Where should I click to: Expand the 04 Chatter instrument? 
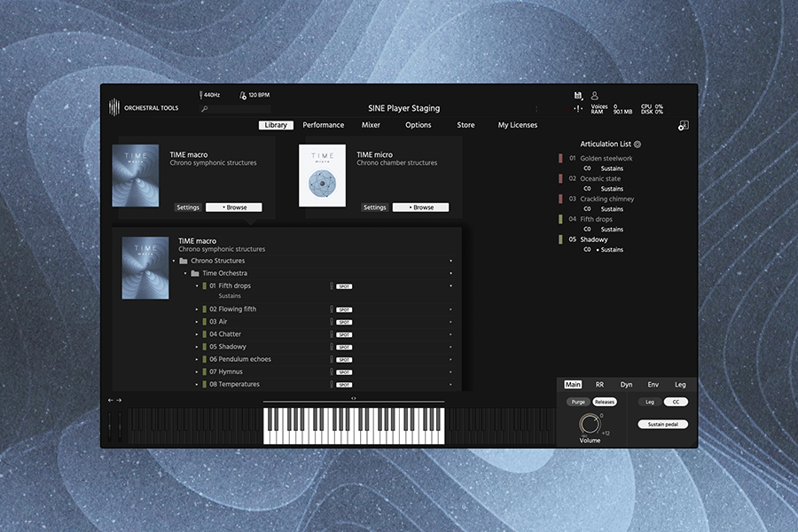point(197,334)
